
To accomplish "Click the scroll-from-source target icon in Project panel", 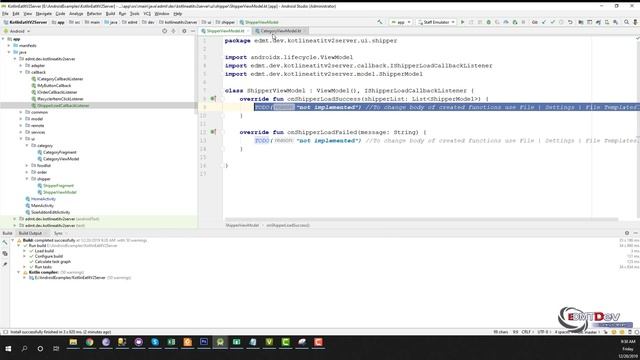I will tap(164, 31).
